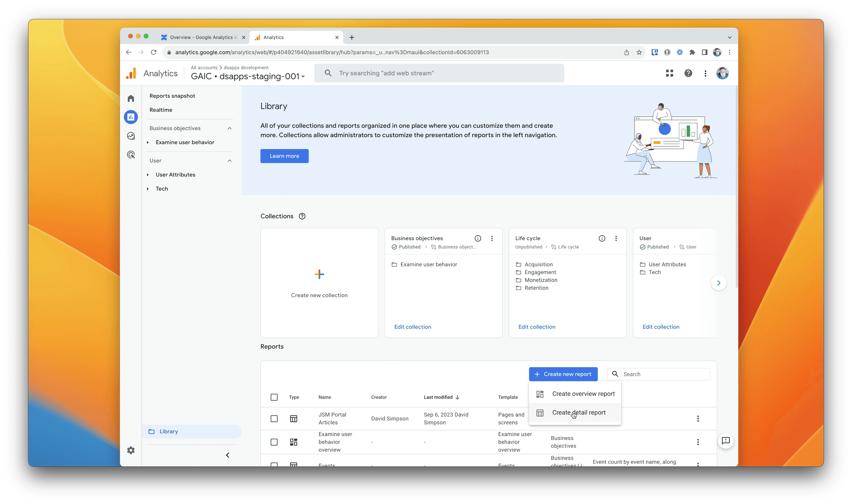This screenshot has width=852, height=504.
Task: Click overview type icon of Examine user behavior overview
Action: (293, 442)
